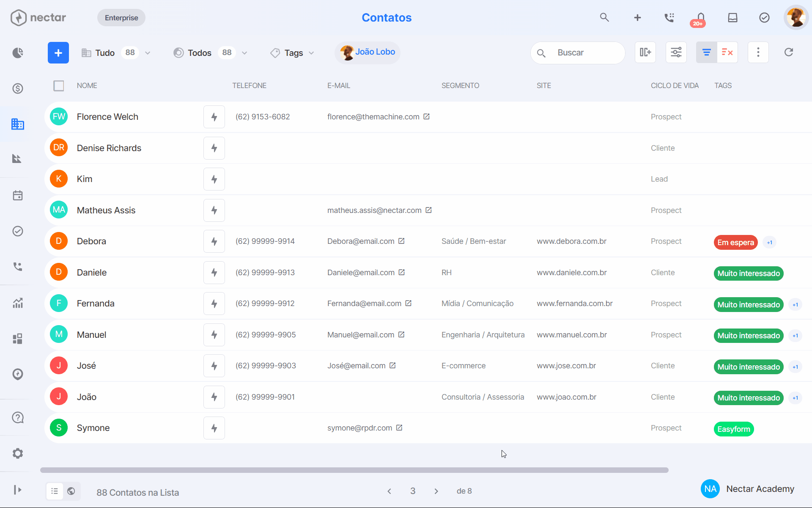Screen dimensions: 812x508
Task: Open contact Matheus Assis
Action: tap(106, 210)
